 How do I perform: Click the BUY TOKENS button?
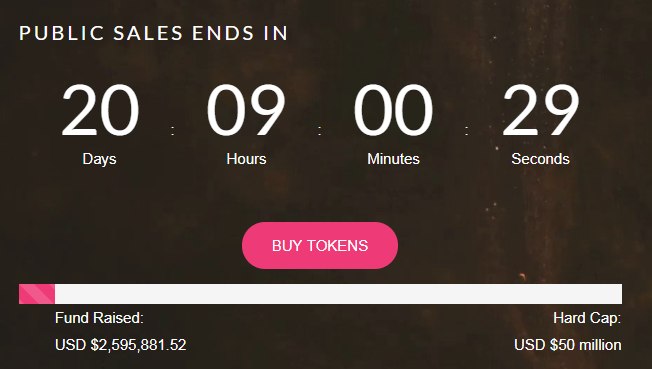(320, 245)
